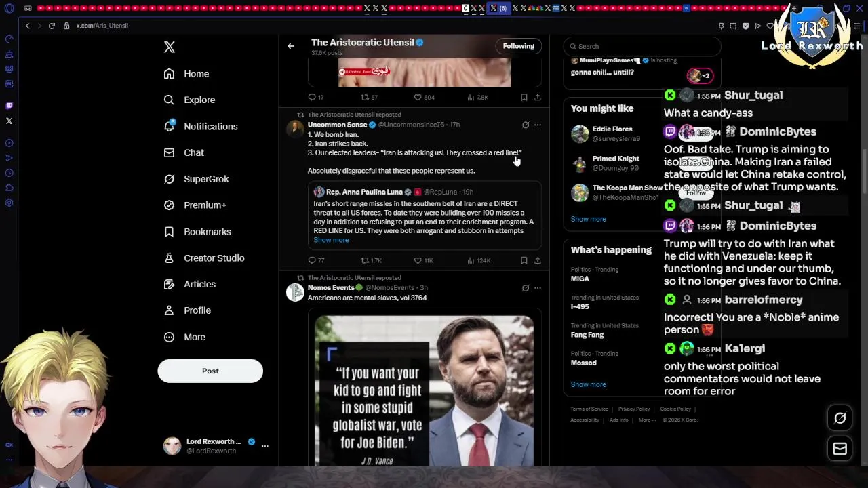
Task: Open Grok icon on Nomos Events post
Action: 526,288
